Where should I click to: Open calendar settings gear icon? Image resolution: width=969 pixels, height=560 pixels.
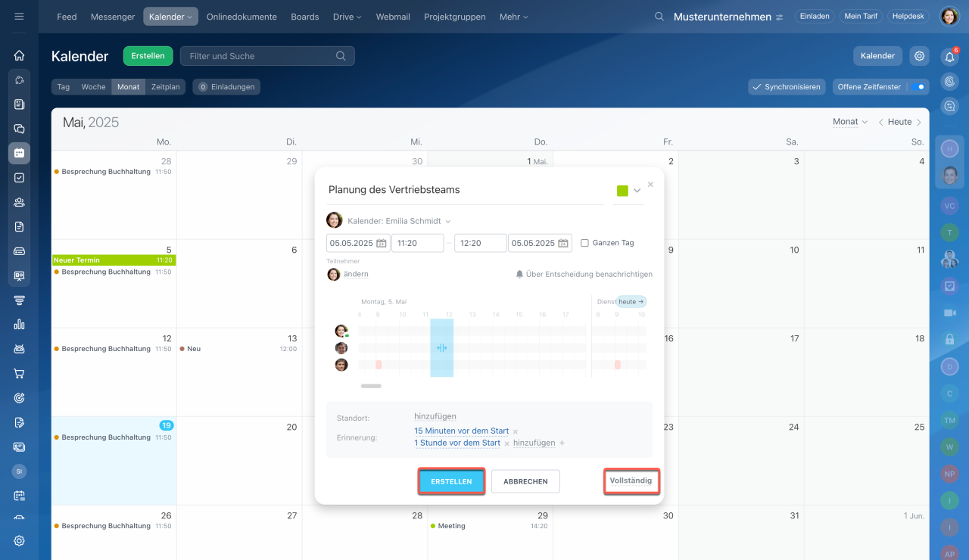pyautogui.click(x=919, y=56)
